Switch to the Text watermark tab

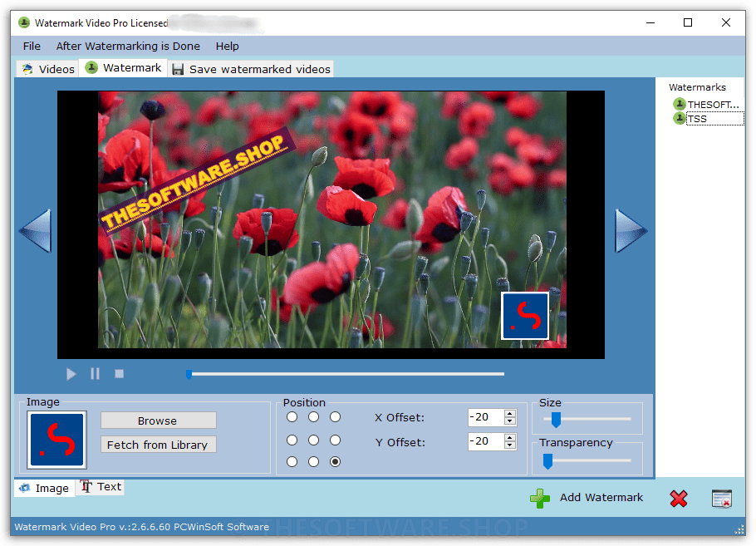[x=101, y=487]
